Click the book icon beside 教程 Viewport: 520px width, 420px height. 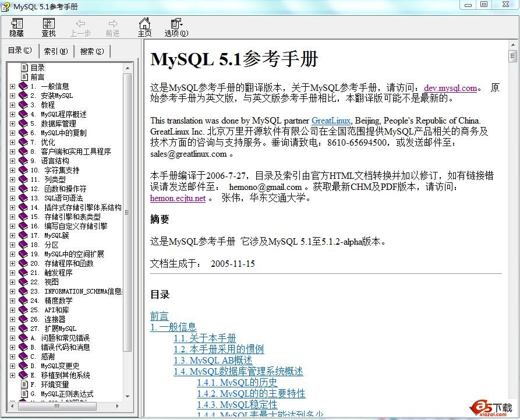23,105
